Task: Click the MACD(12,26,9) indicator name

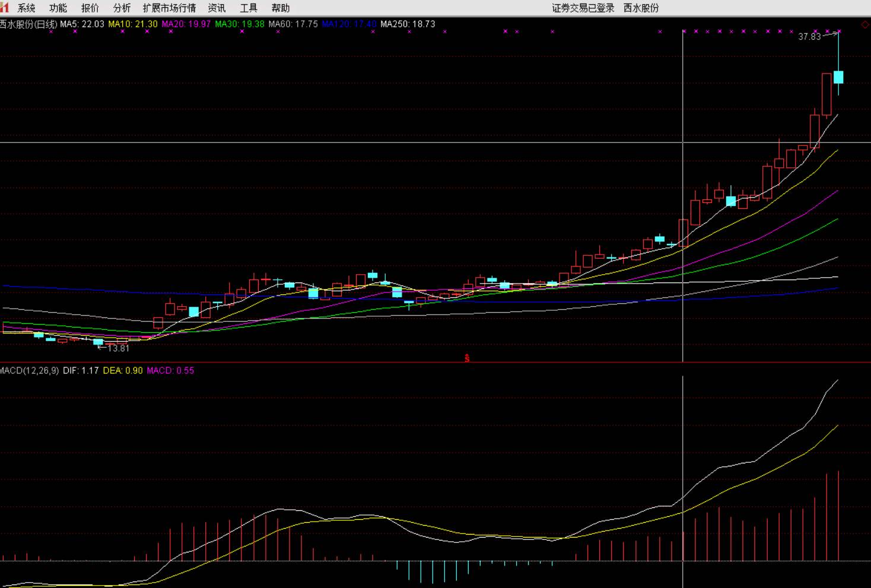Action: point(30,370)
